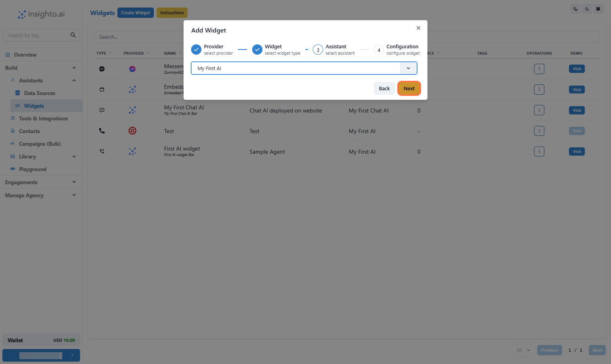
Task: Open the help icon at top right
Action: pos(598,8)
